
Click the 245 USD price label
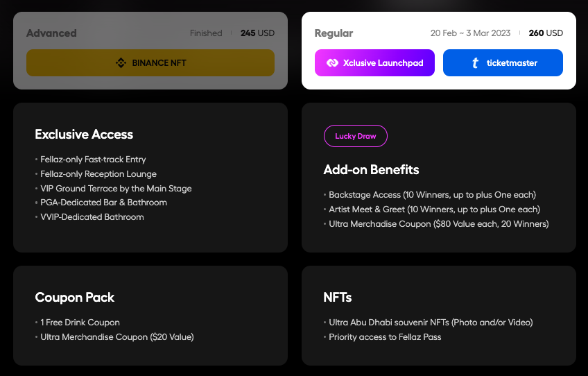(257, 33)
